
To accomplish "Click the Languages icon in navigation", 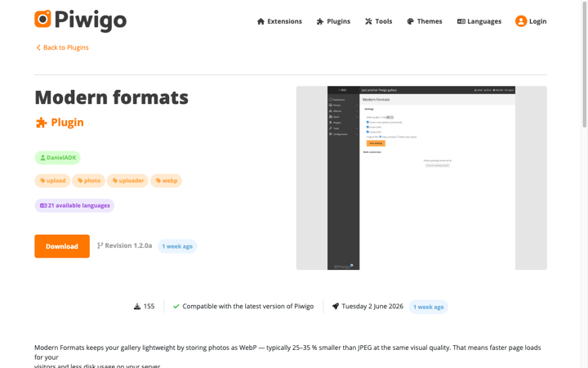I will pyautogui.click(x=461, y=21).
